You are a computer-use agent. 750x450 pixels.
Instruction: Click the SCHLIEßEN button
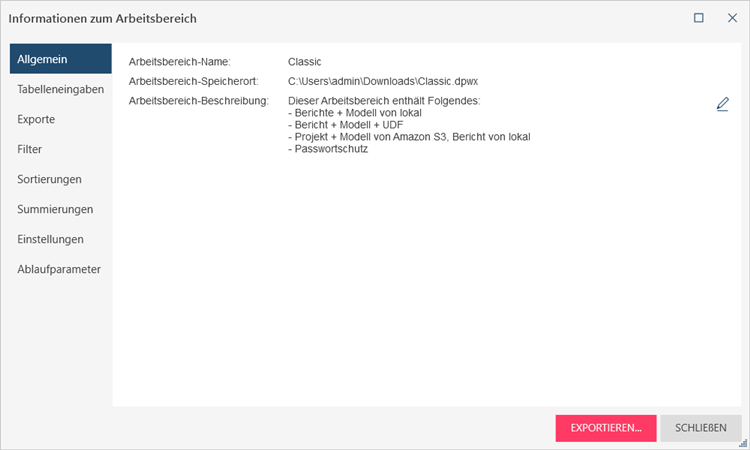pos(701,428)
